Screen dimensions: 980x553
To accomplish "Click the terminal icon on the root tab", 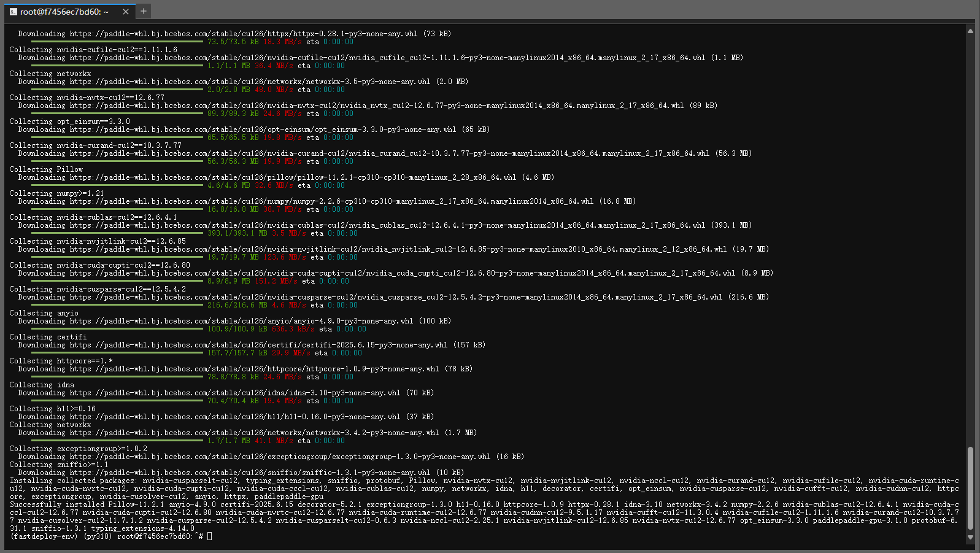I will coord(14,12).
